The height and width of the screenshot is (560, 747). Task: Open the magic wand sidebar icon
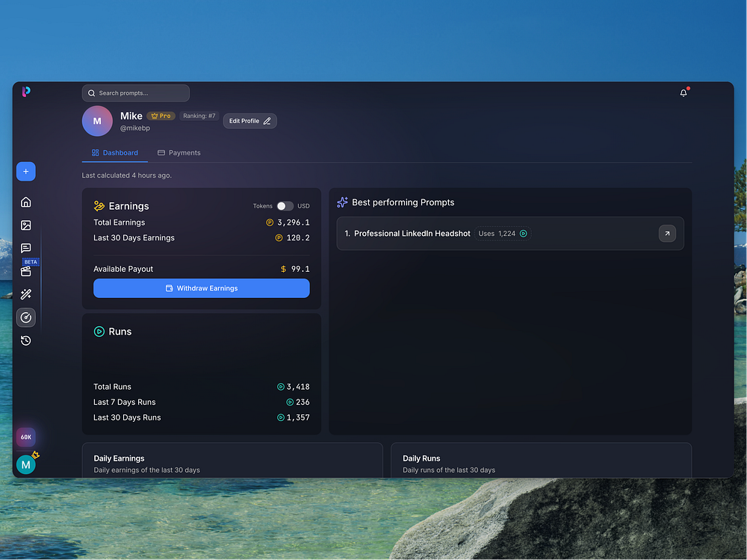[x=25, y=294]
